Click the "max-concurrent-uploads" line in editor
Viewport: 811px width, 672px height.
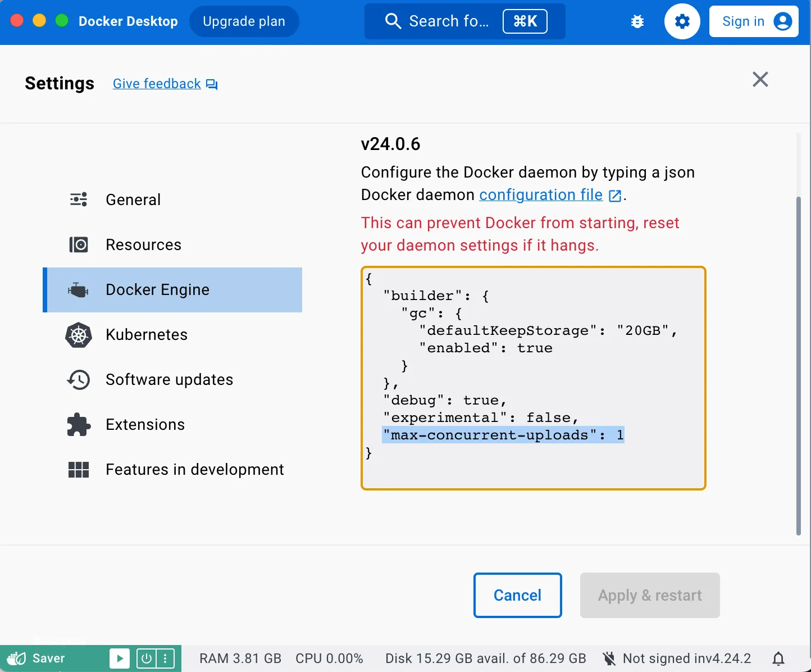point(503,435)
